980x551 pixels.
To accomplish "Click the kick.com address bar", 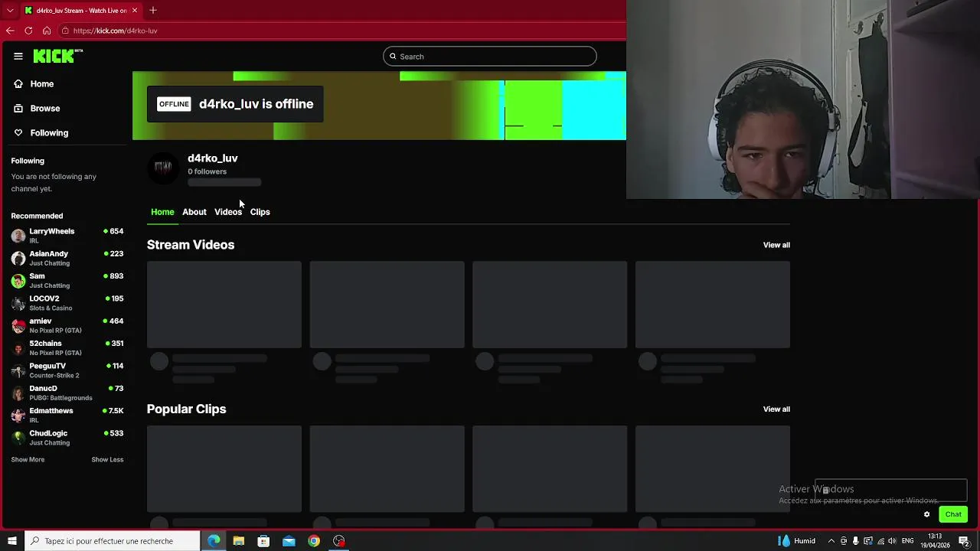I will [341, 31].
